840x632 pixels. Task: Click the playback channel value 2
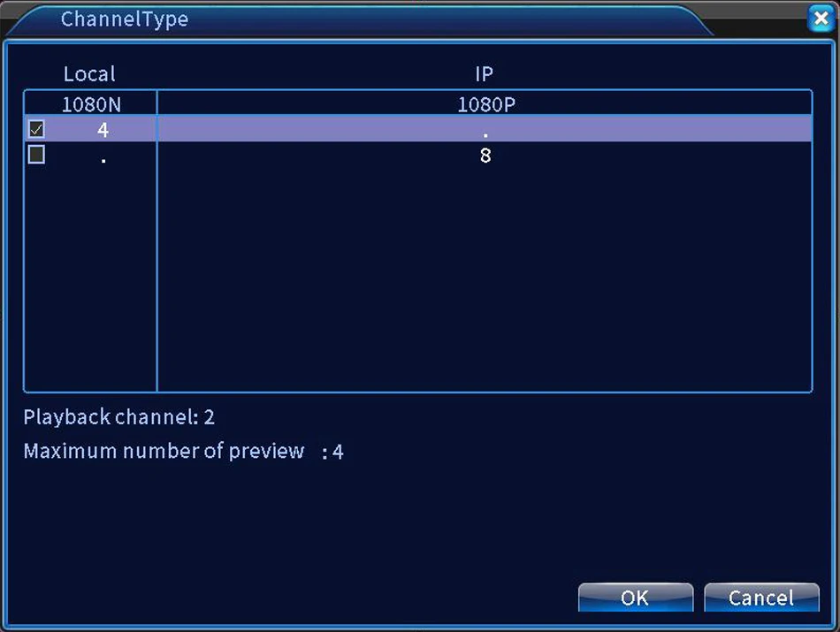click(209, 417)
